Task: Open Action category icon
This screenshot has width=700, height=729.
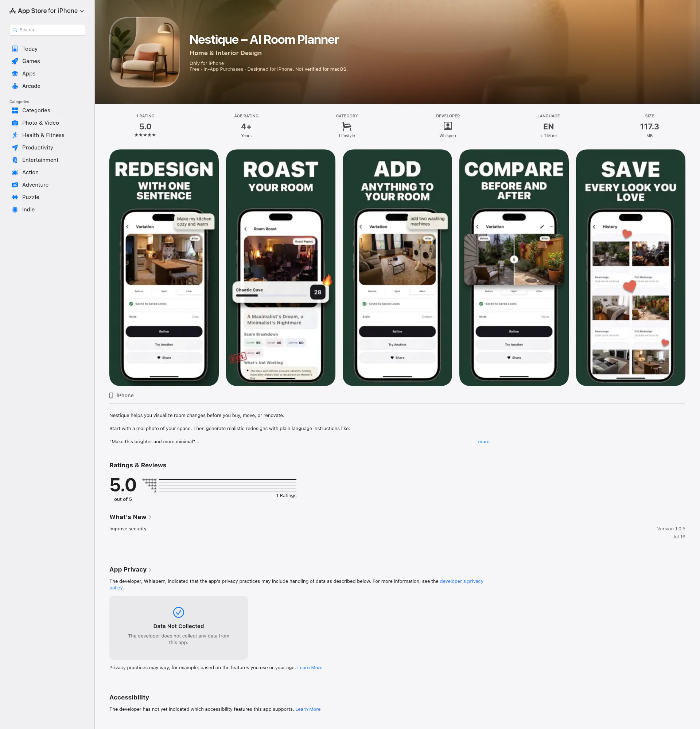Action: point(15,172)
